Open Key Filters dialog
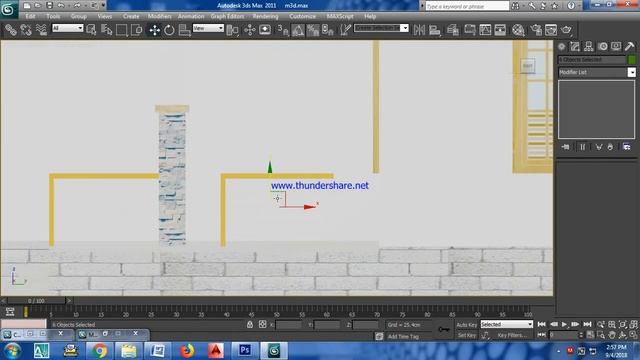Screen dimensions: 640x360 tap(512, 335)
